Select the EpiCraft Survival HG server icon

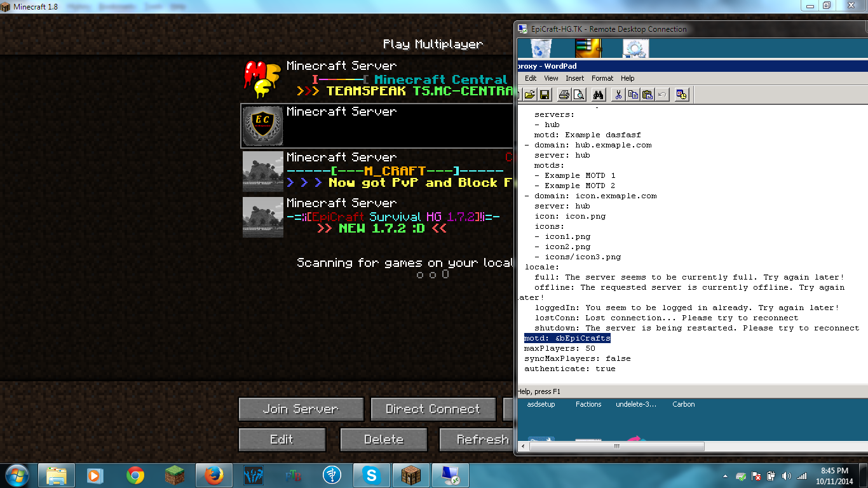tap(262, 217)
